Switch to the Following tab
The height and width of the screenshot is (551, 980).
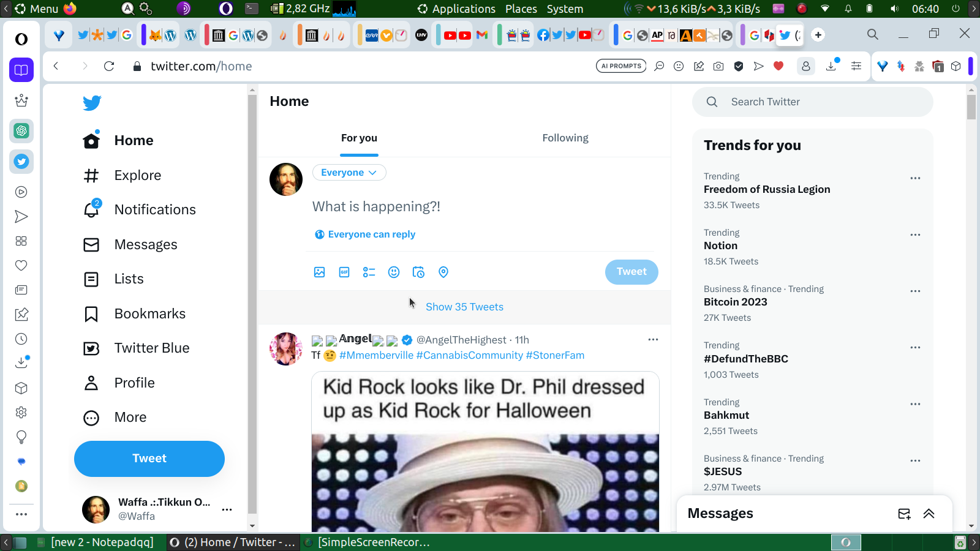(x=565, y=138)
